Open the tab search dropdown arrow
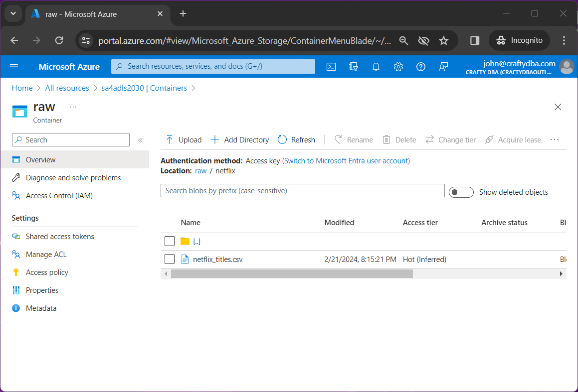Viewport: 578px width, 392px height. pyautogui.click(x=13, y=13)
